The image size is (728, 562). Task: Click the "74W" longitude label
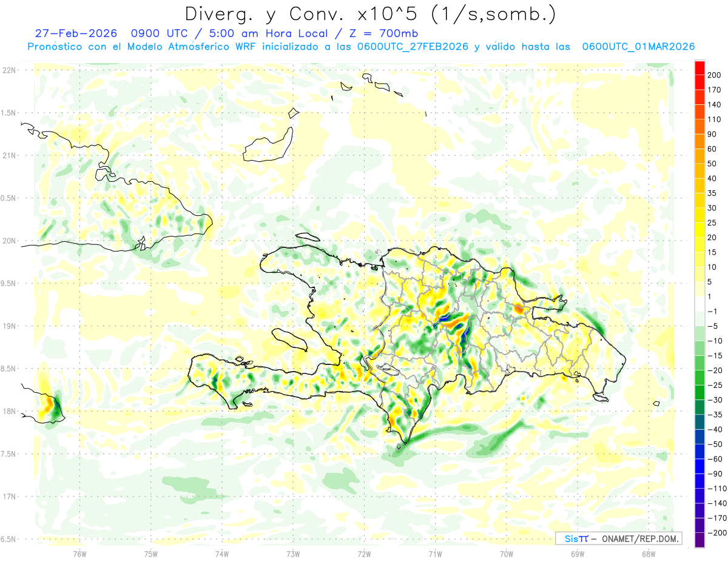click(x=222, y=554)
